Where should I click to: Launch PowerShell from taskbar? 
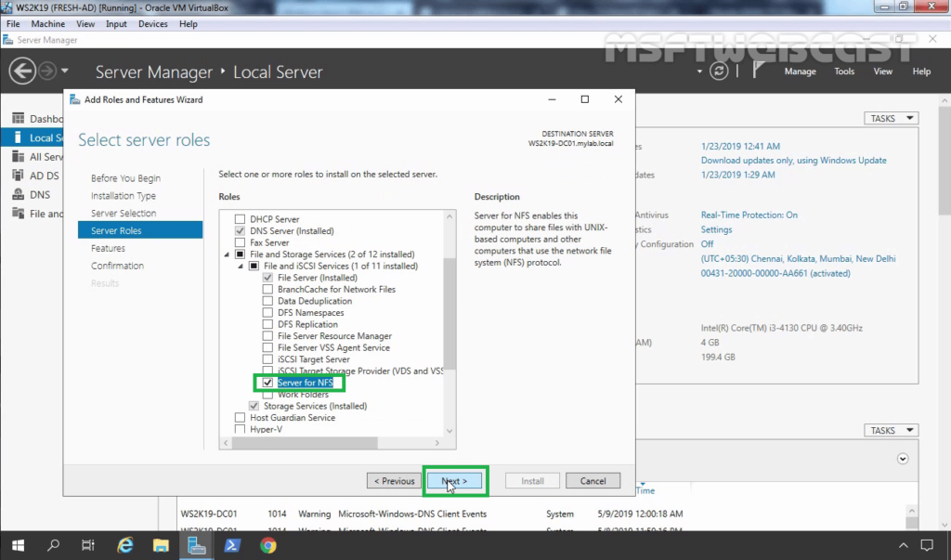click(231, 545)
